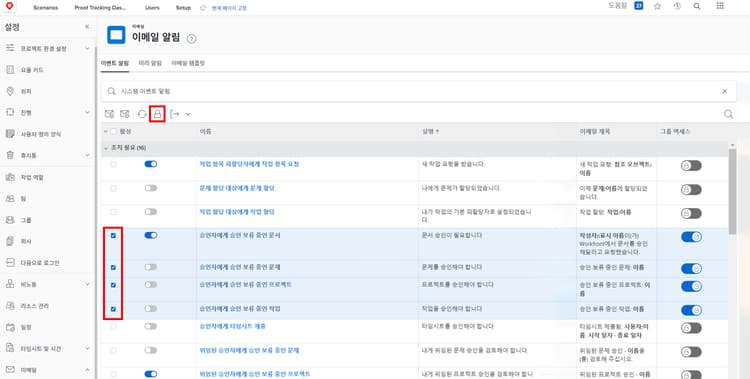The height and width of the screenshot is (379, 750).
Task: Click the pin star icon before 현재 페이지 고정
Action: [203, 8]
